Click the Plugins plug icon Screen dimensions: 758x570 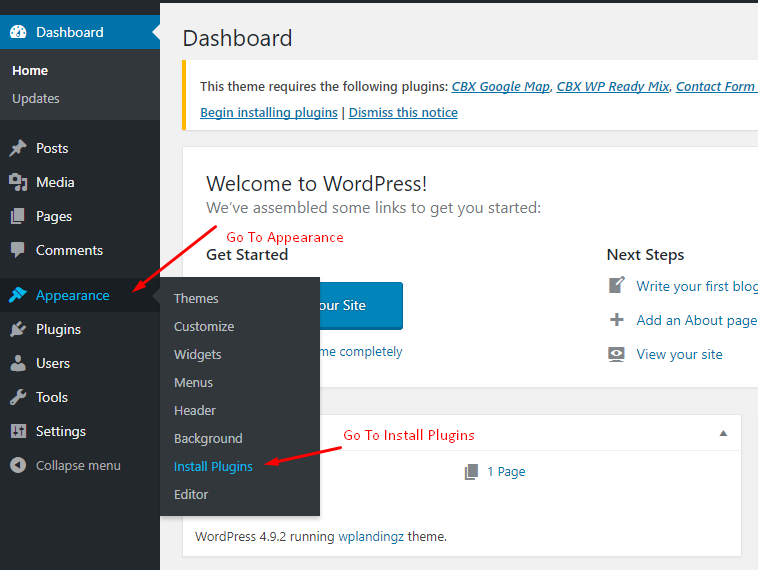coord(18,329)
